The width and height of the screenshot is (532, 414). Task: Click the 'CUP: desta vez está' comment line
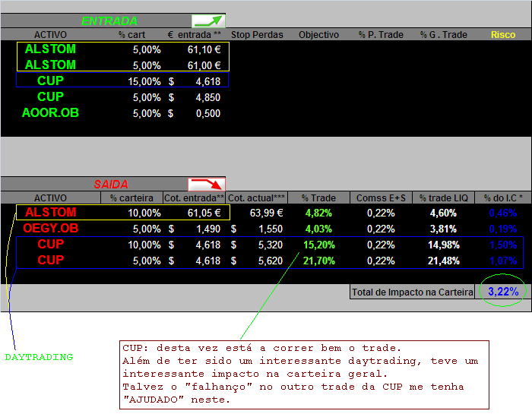pos(261,348)
